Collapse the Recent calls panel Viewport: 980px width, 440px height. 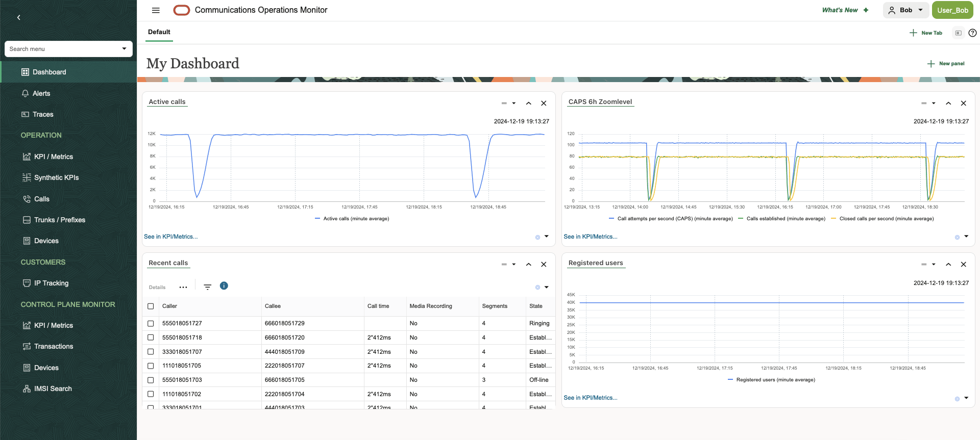tap(528, 264)
